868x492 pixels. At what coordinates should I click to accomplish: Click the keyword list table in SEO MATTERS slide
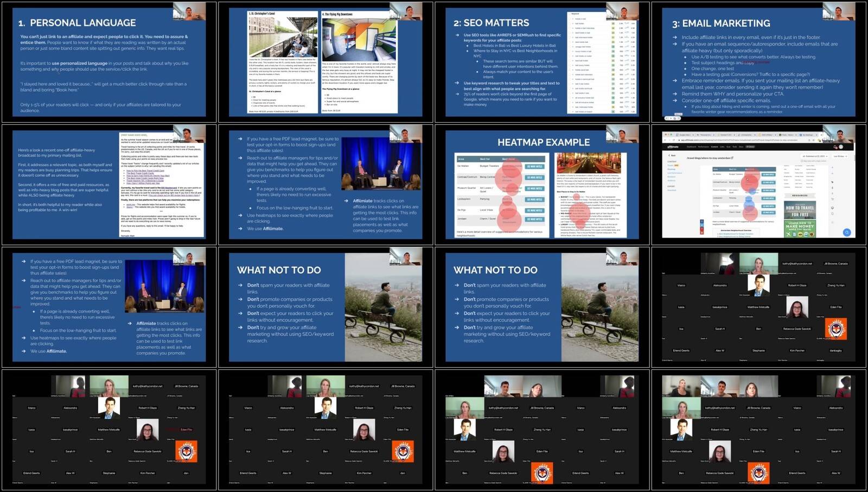[602, 62]
